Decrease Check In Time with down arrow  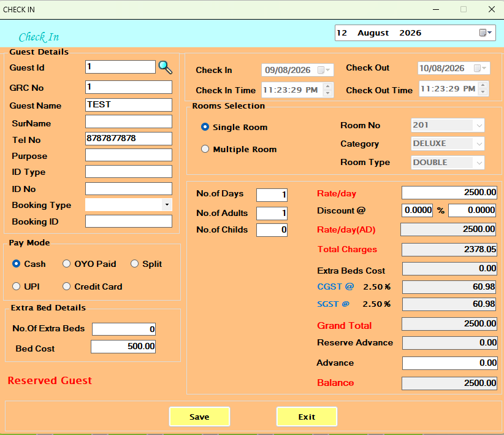point(327,93)
